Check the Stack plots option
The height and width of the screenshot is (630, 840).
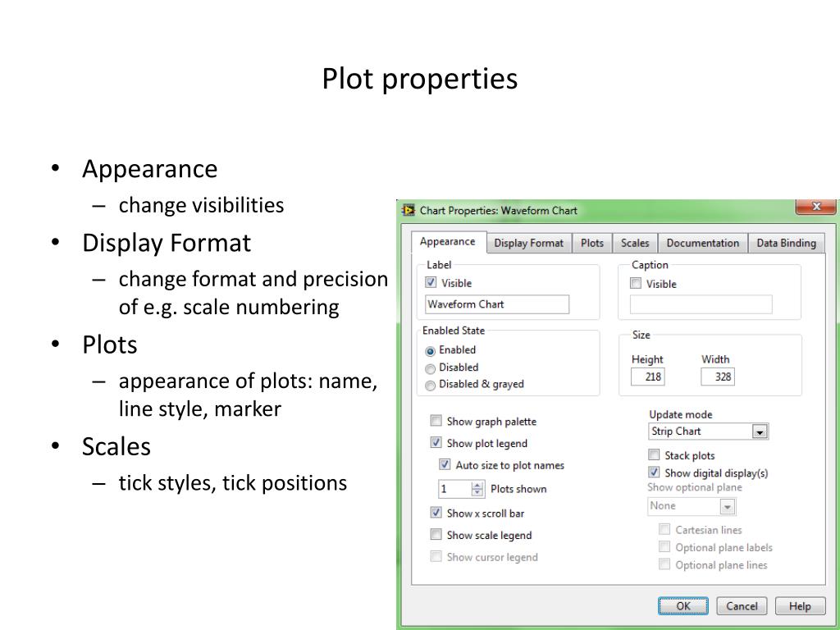[654, 454]
